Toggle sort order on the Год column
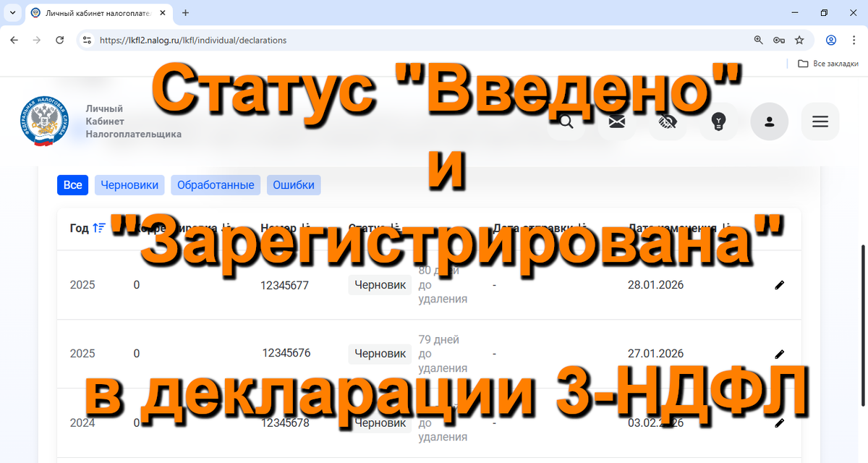 tap(98, 226)
